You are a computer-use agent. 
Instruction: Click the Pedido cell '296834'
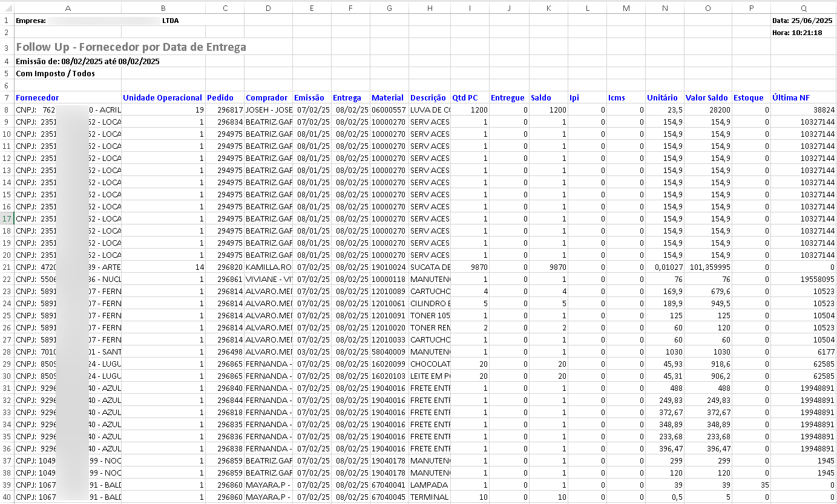pyautogui.click(x=225, y=122)
